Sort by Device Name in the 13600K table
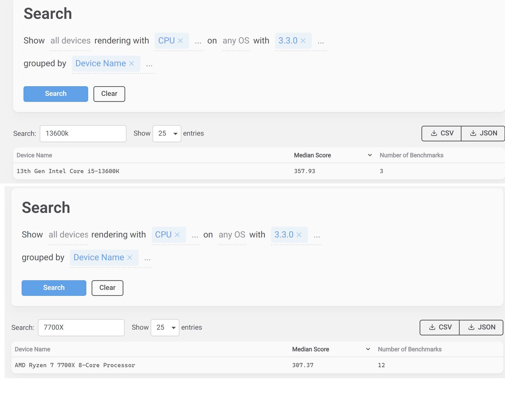This screenshot has height=420, width=505. [34, 155]
